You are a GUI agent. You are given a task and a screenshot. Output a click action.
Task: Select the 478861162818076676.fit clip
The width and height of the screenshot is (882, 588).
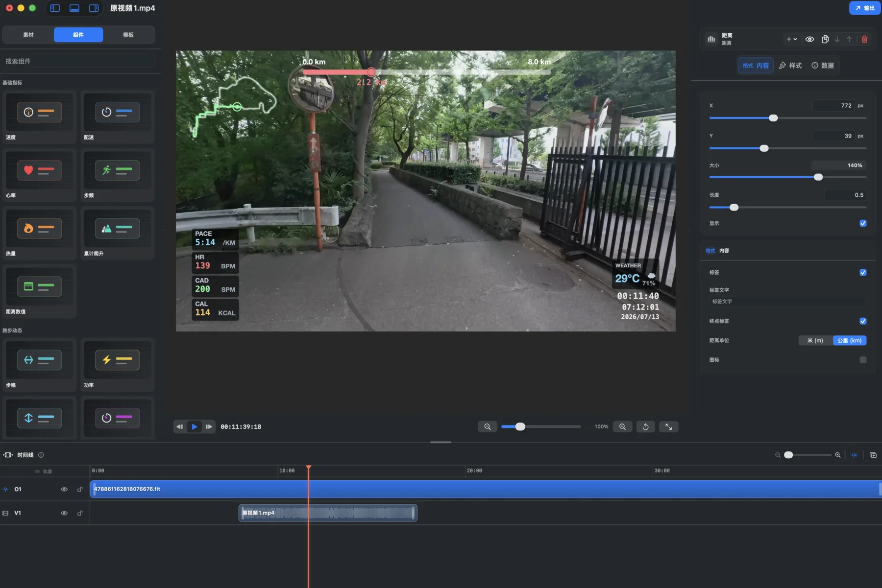click(486, 489)
